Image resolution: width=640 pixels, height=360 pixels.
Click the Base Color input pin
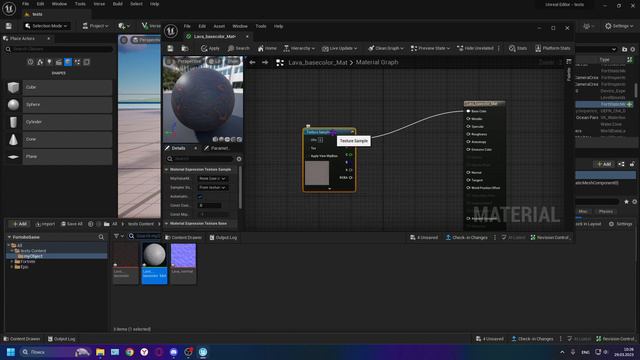coord(468,111)
